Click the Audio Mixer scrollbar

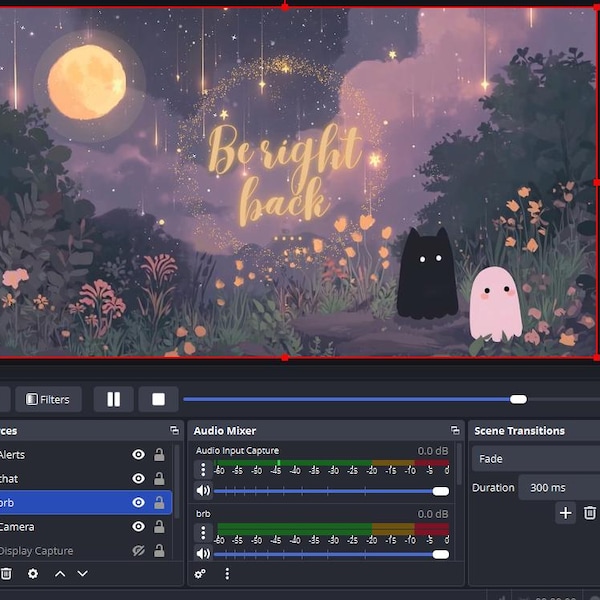pyautogui.click(x=459, y=464)
